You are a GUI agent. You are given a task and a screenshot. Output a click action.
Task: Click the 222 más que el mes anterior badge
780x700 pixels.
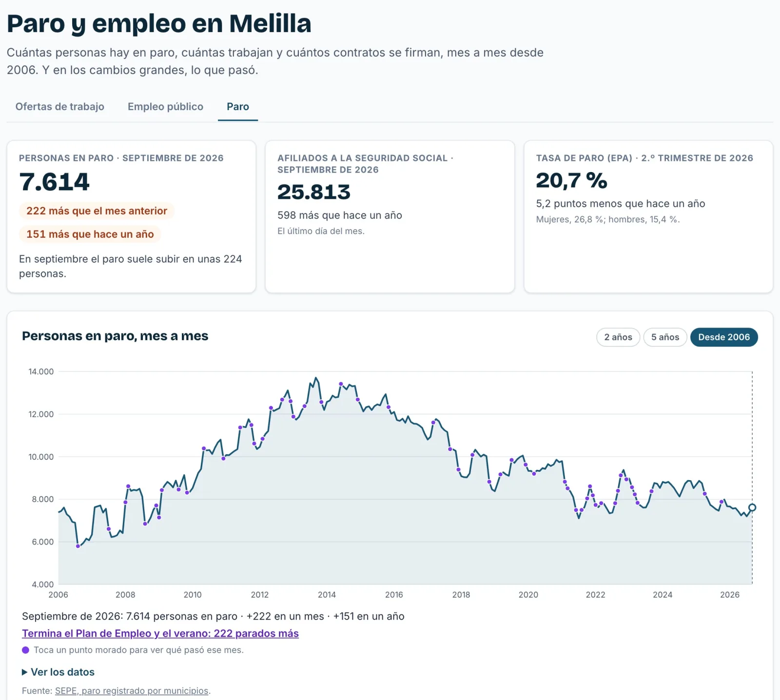[97, 211]
